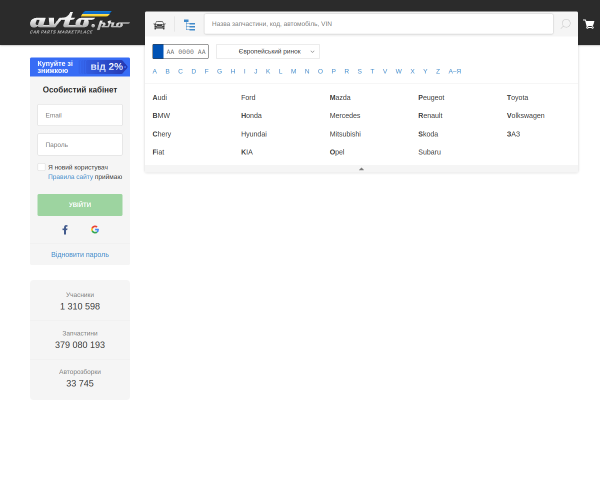This screenshot has width=600, height=480.
Task: Filter brands by letter M
Action: click(293, 72)
